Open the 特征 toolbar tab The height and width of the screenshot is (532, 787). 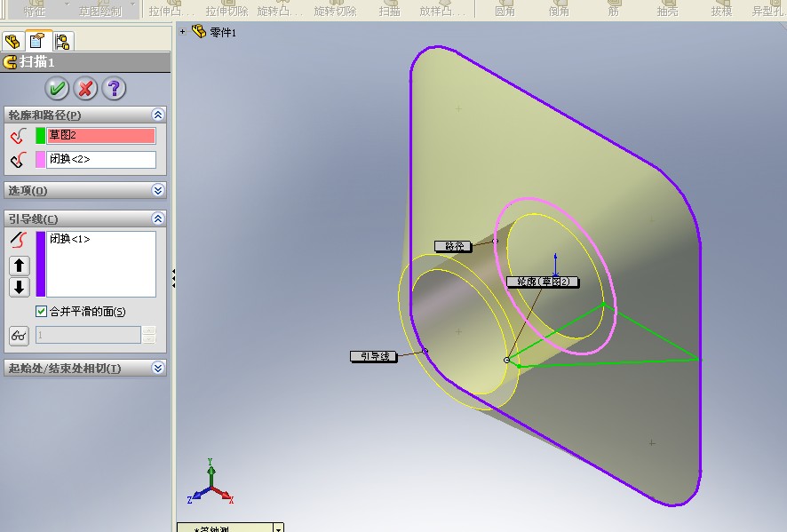[35, 11]
